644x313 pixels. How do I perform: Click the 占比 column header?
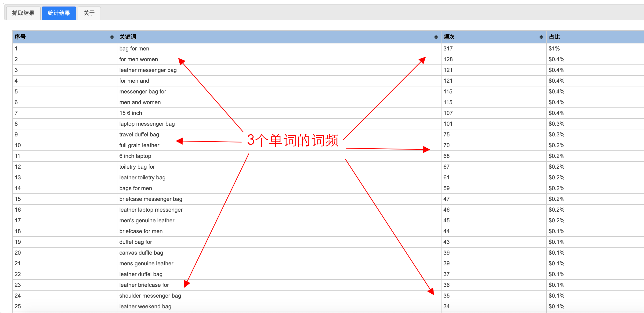coord(554,37)
